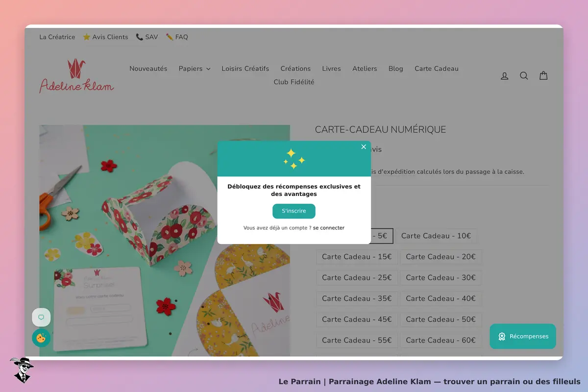Open the SAV link
The image size is (588, 392).
pos(147,37)
